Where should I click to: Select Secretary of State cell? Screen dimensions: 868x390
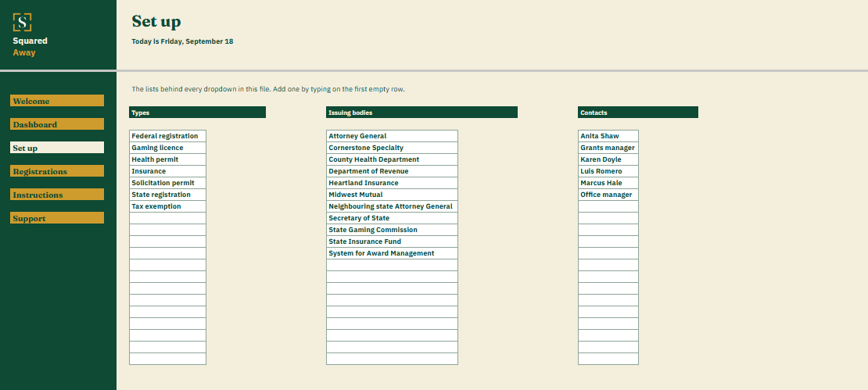392,218
